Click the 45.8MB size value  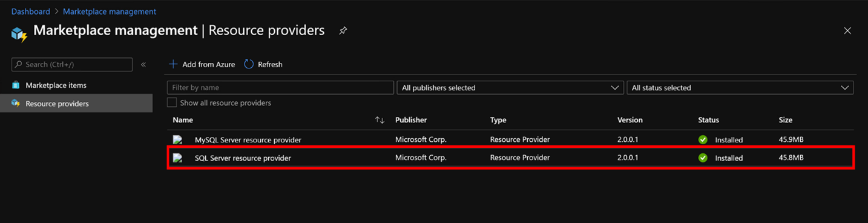[791, 158]
